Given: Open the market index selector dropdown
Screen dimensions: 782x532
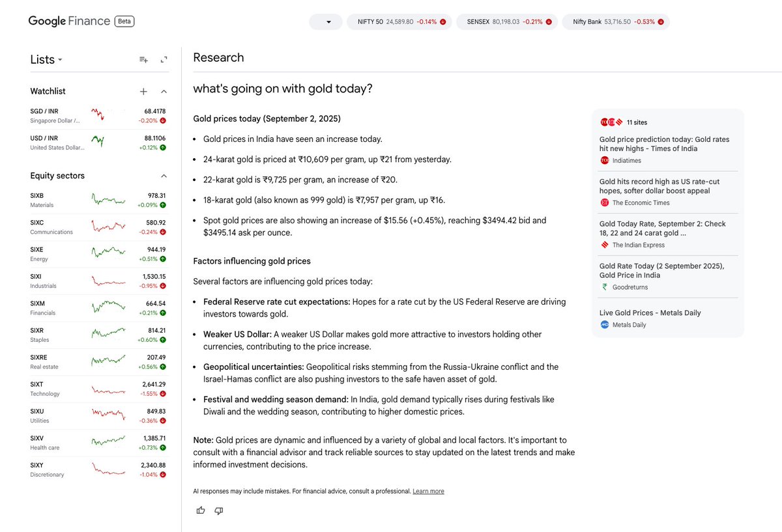Looking at the screenshot, I should point(325,21).
